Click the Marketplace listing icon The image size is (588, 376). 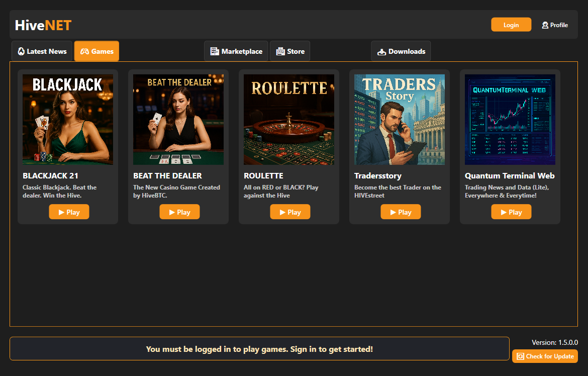[215, 51]
